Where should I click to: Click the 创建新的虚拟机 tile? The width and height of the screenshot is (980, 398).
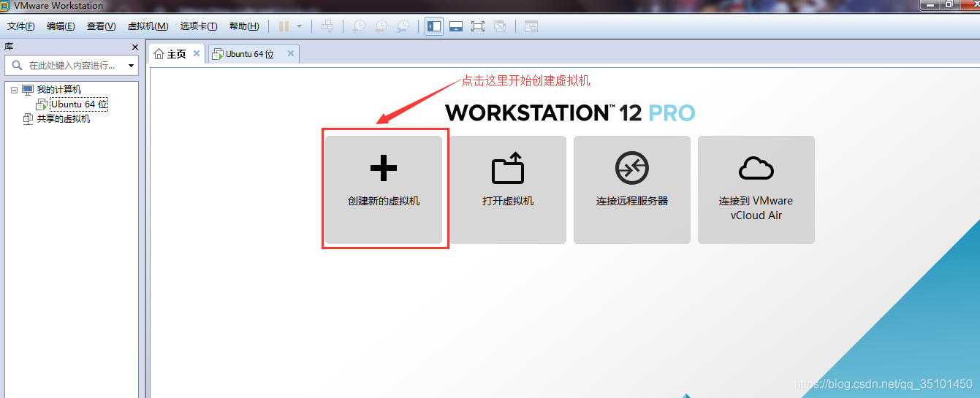(x=384, y=190)
